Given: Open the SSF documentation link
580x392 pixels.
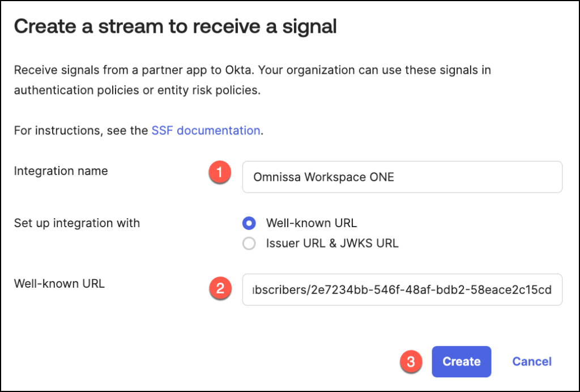Looking at the screenshot, I should click(206, 130).
